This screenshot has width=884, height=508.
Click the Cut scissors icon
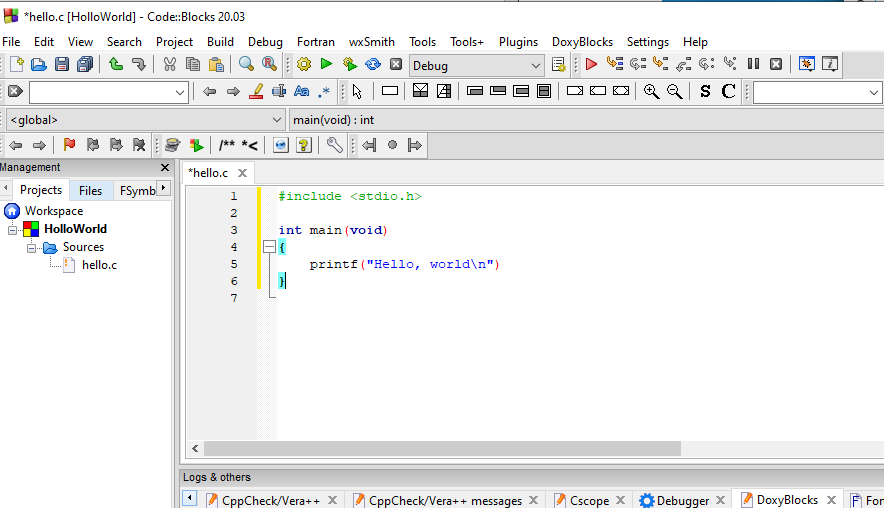click(x=170, y=64)
